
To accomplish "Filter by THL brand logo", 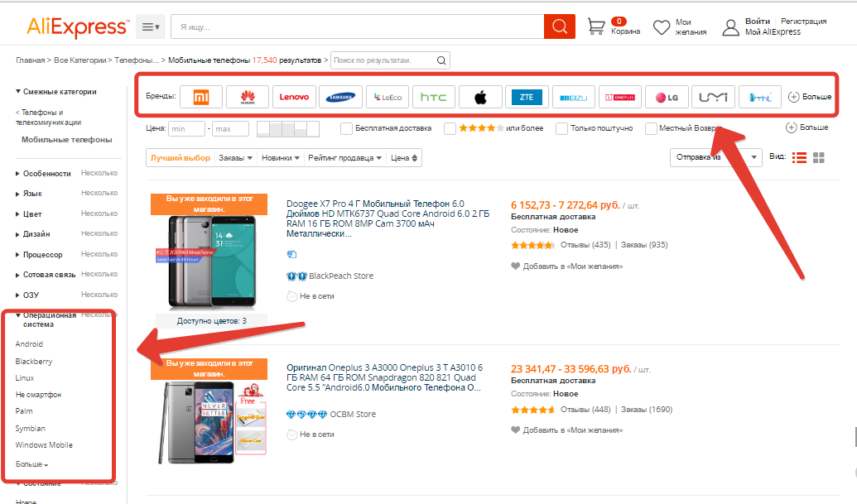I will point(760,97).
